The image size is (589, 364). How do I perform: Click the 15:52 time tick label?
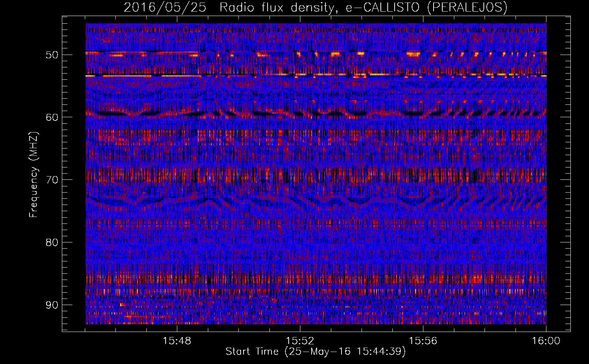click(x=300, y=341)
